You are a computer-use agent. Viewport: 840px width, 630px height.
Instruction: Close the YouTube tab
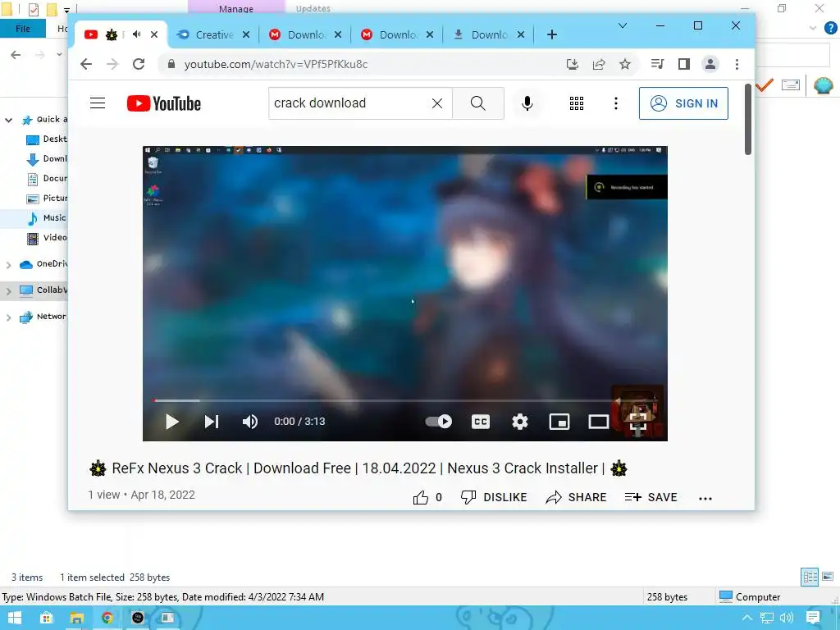(x=154, y=34)
